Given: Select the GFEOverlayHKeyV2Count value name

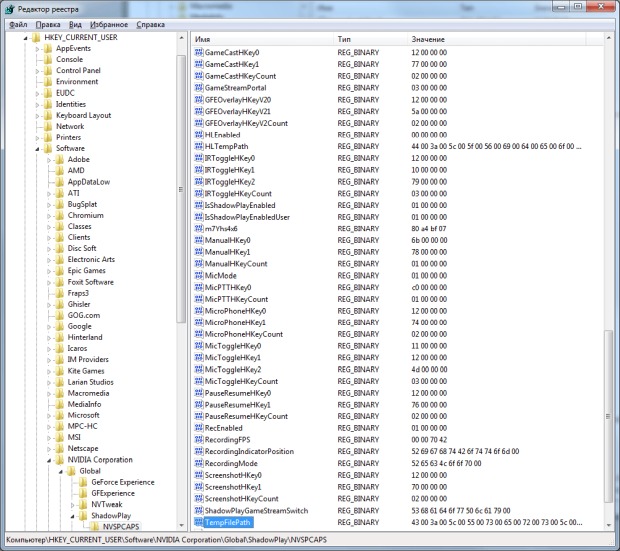Looking at the screenshot, I should pyautogui.click(x=246, y=123).
